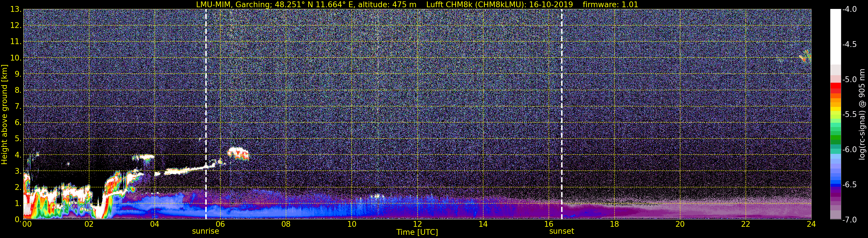
Task: Click the height axis tick label '7.'
Action: 18,107
